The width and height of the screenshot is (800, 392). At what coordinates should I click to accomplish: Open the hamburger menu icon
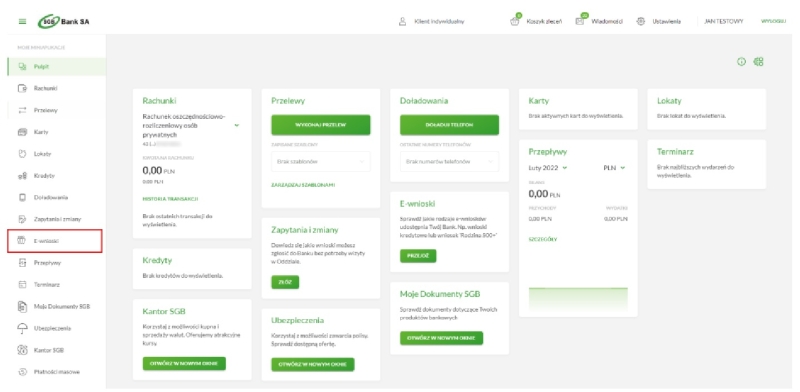click(22, 21)
